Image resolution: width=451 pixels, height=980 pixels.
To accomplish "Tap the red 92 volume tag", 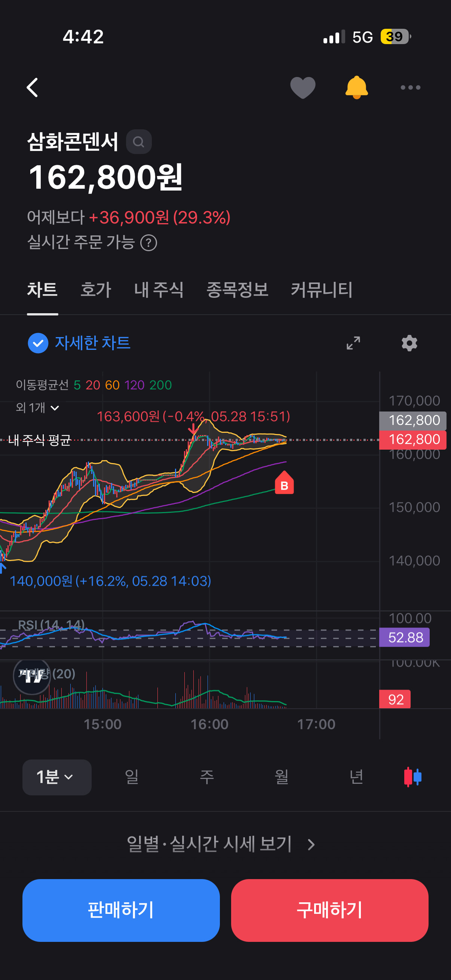I will pyautogui.click(x=395, y=699).
